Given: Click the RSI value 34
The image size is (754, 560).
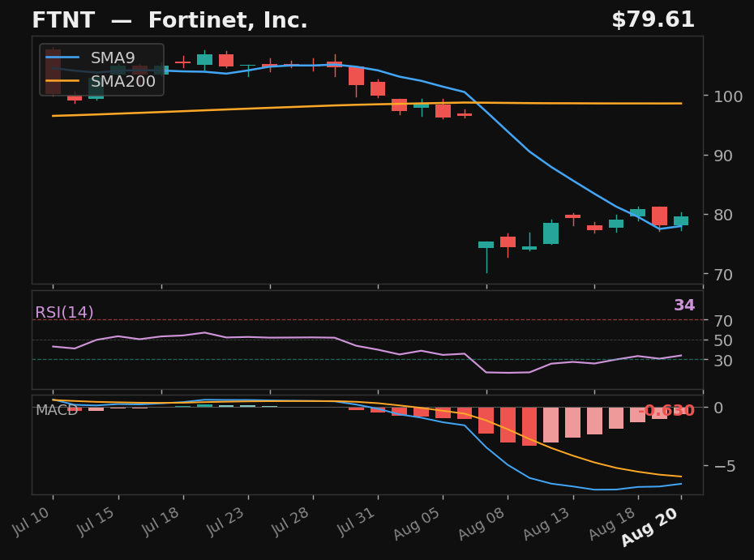Looking at the screenshot, I should tap(684, 305).
